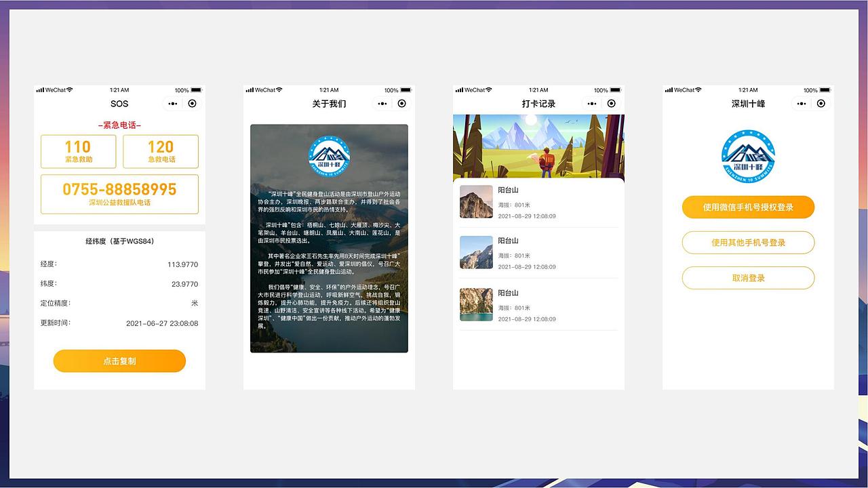
Task: Log in with 使用微信手机号授权登录
Action: tap(748, 207)
